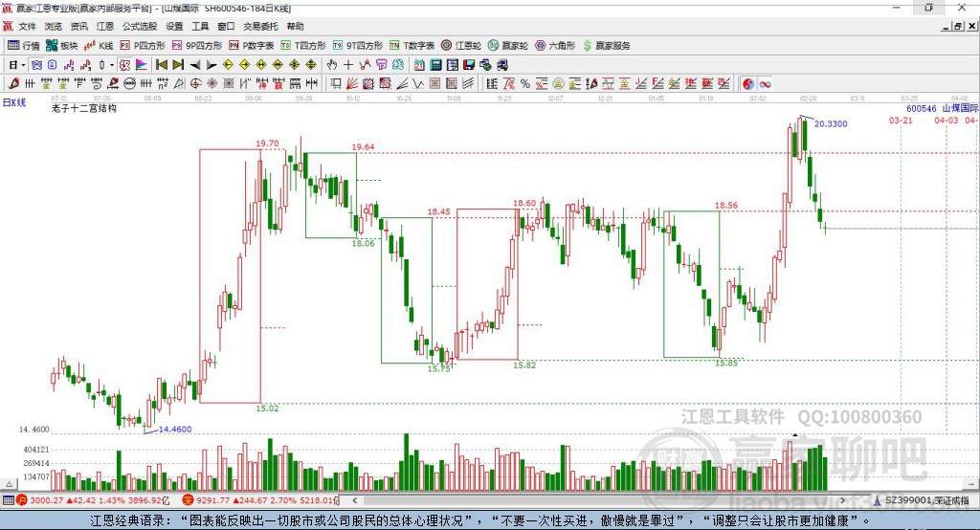Click the golden circle 金 icon
The height and width of the screenshot is (530, 980).
pyautogui.click(x=558, y=84)
